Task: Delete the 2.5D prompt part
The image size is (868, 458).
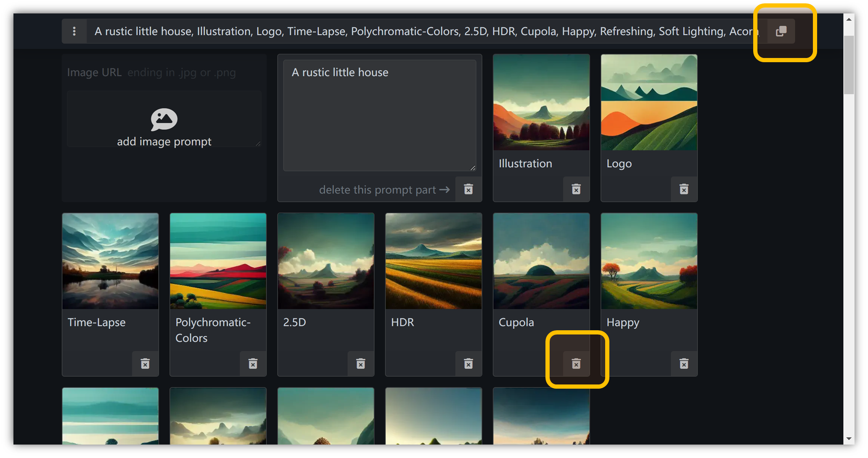Action: click(360, 363)
